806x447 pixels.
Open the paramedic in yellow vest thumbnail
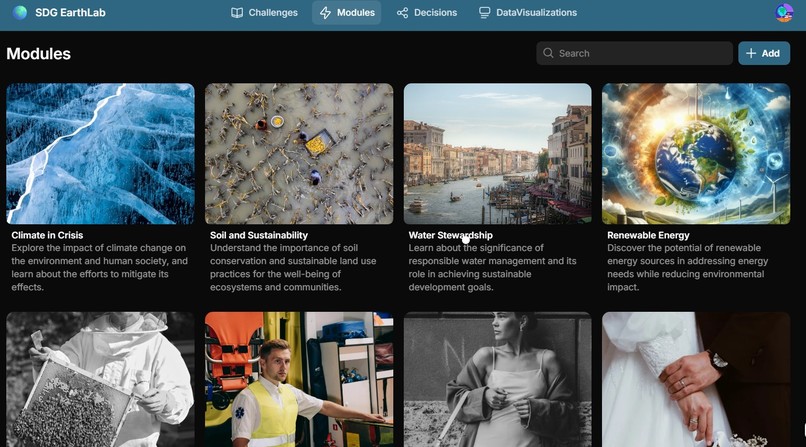coord(299,379)
